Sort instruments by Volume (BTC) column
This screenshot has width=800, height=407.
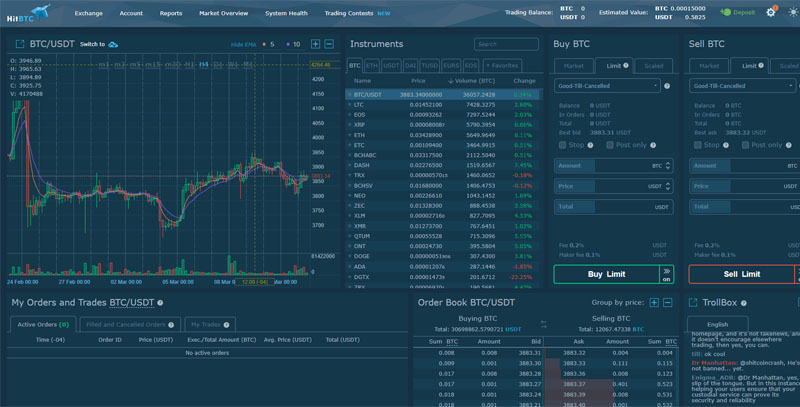pyautogui.click(x=471, y=81)
